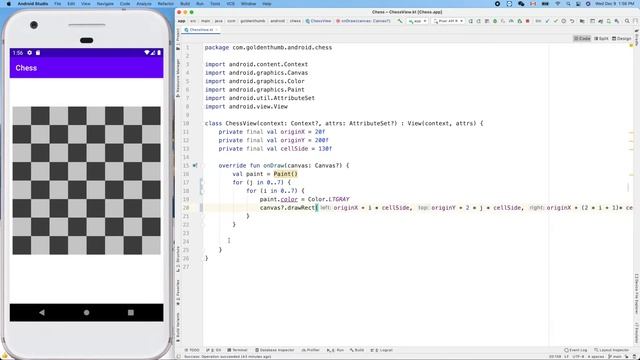
Task: Open the Navigate menu
Action: (105, 4)
